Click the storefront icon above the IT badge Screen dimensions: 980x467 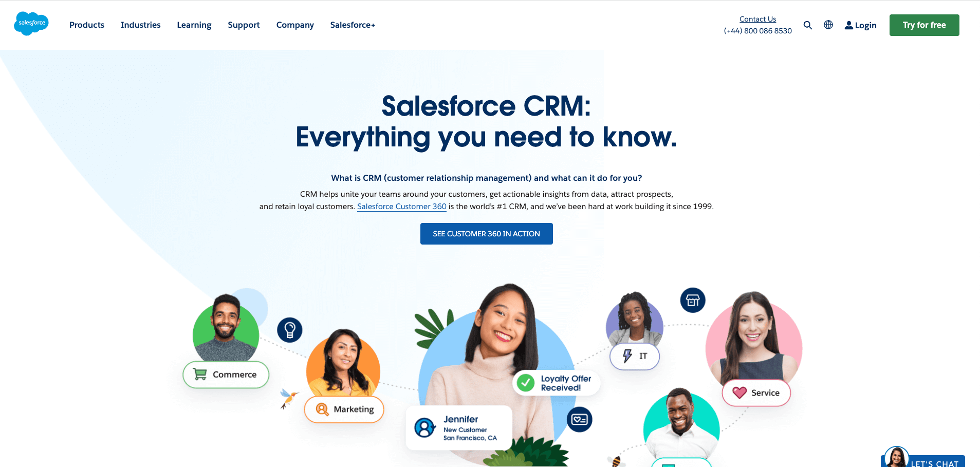[x=693, y=300]
